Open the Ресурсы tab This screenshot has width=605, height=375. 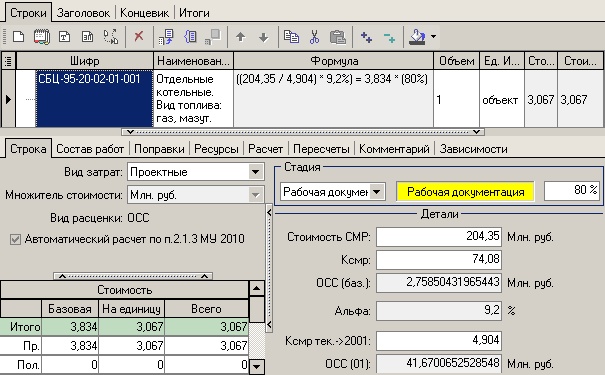216,149
